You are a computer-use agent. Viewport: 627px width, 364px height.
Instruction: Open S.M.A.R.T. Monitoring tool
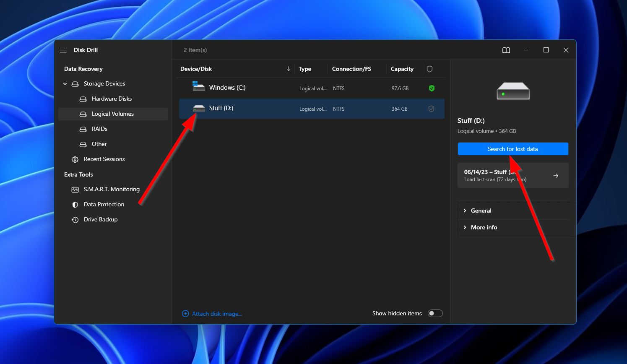click(112, 189)
